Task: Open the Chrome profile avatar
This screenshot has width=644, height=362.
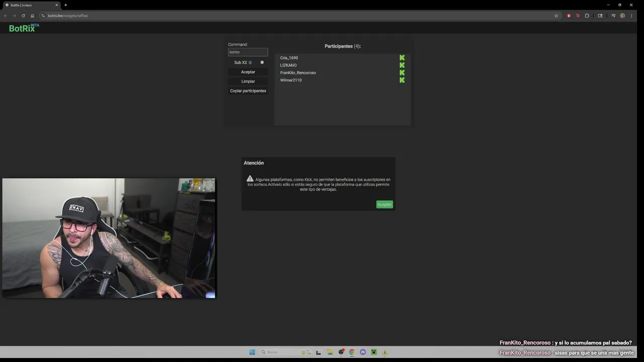Action: pos(622,16)
